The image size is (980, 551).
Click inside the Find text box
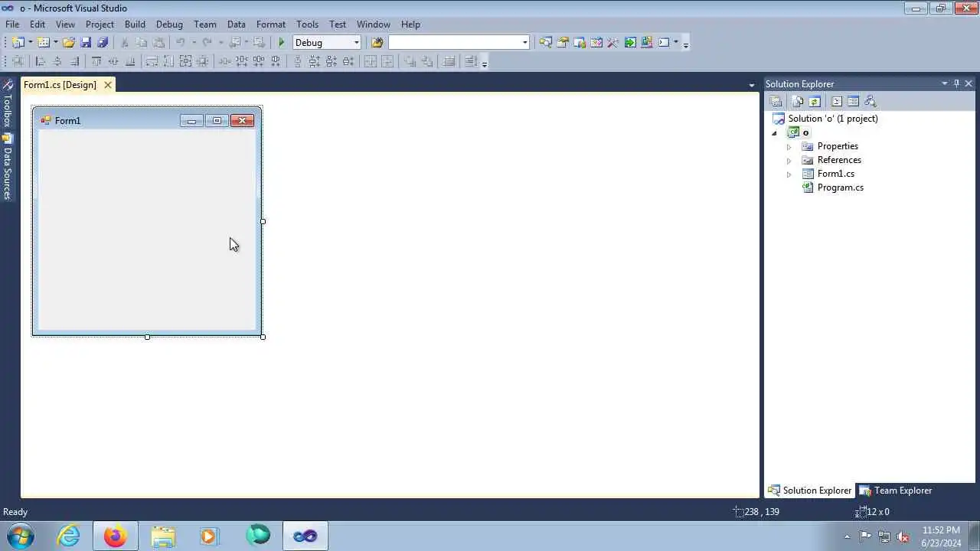tap(455, 43)
